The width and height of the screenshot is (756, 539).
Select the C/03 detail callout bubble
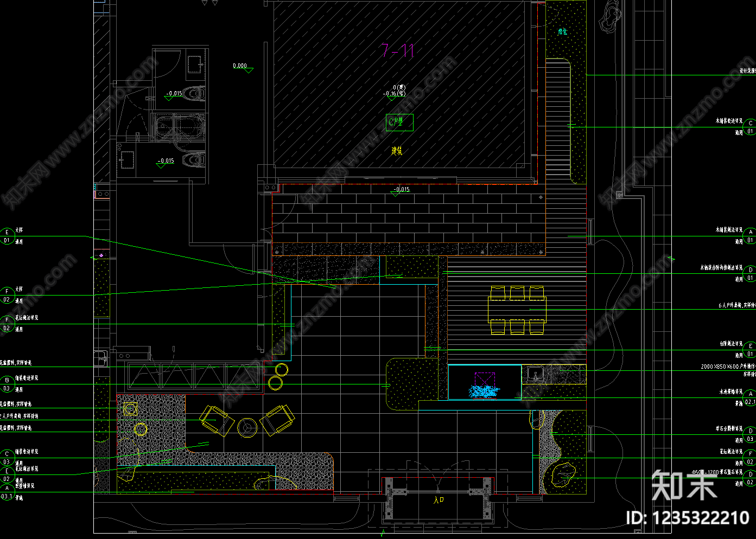tap(7, 458)
